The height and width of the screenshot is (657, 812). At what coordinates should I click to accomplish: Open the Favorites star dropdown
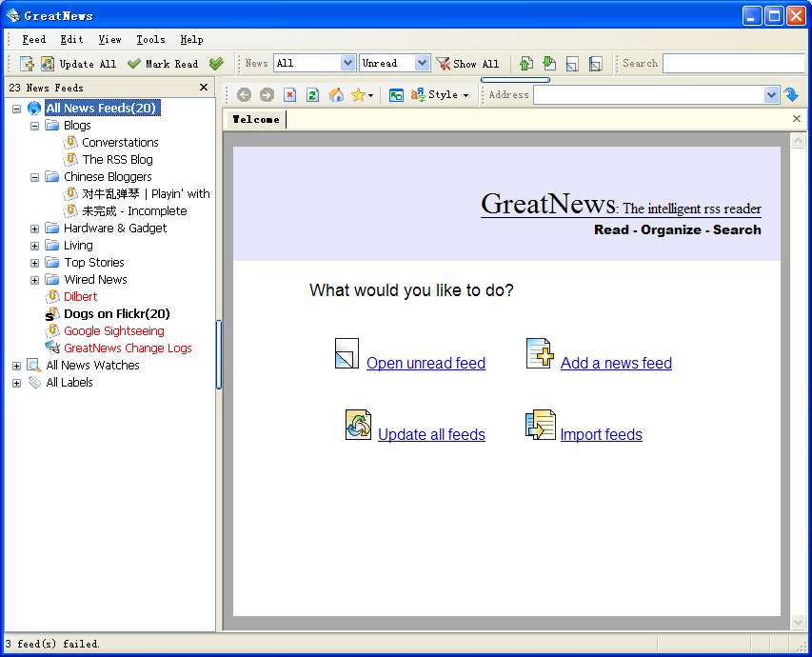[x=362, y=95]
